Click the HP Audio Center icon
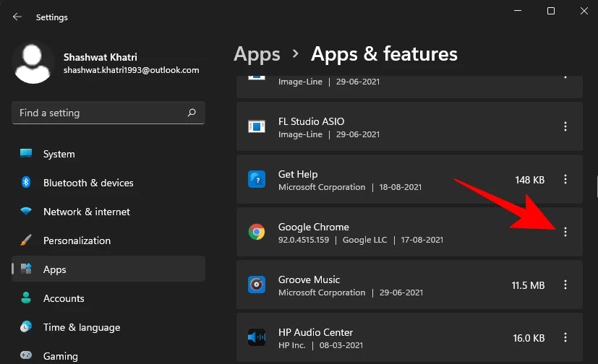This screenshot has width=598, height=364. (257, 337)
